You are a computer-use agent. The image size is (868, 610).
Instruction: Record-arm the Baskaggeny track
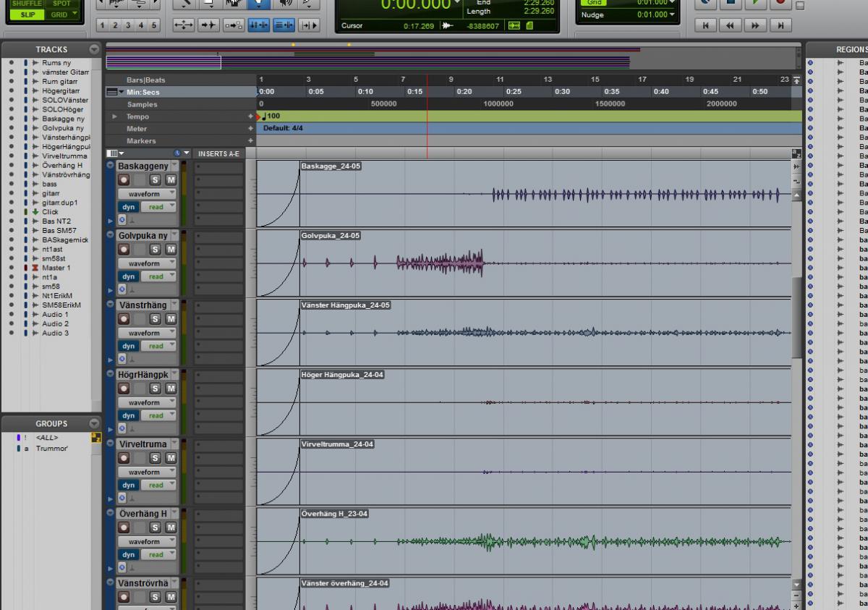124,180
